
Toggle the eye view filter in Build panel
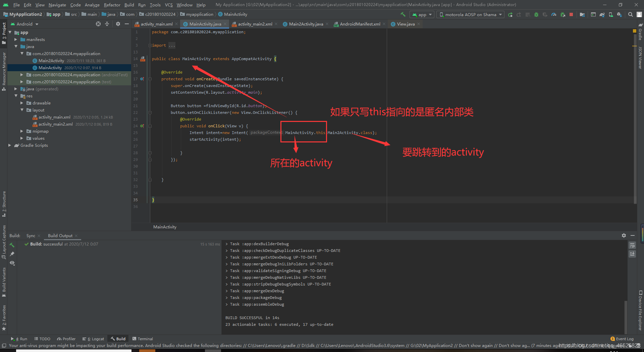(x=12, y=263)
